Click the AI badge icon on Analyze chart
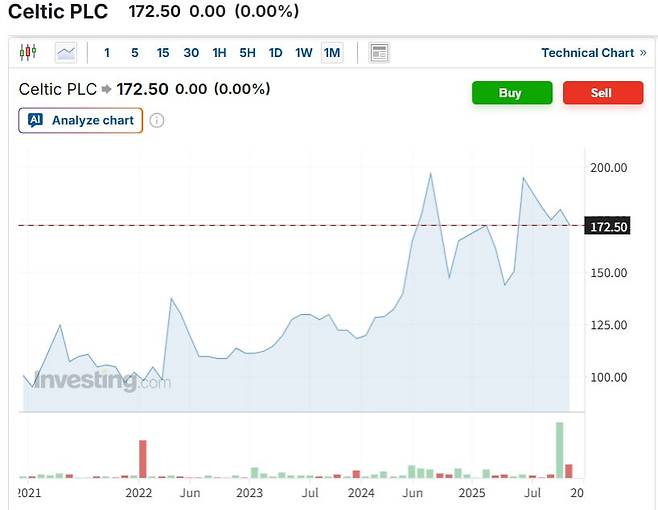Screen dimensions: 658x510 point(35,121)
